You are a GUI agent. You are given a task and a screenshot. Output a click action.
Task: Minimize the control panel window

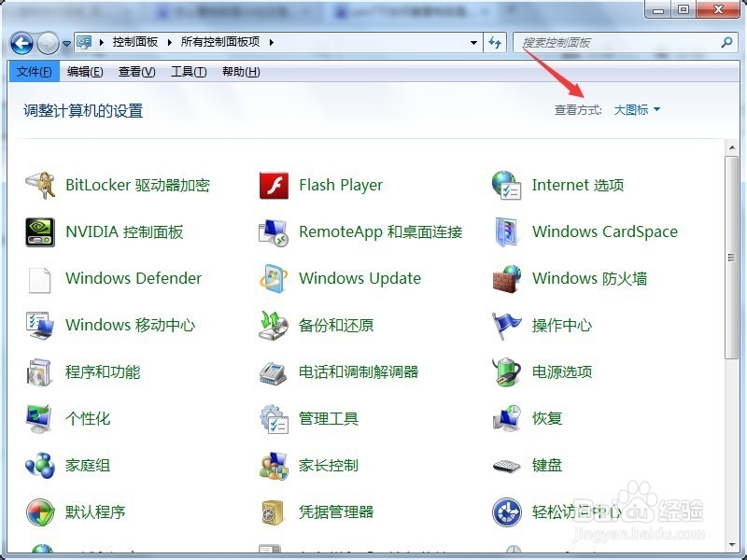coord(658,9)
